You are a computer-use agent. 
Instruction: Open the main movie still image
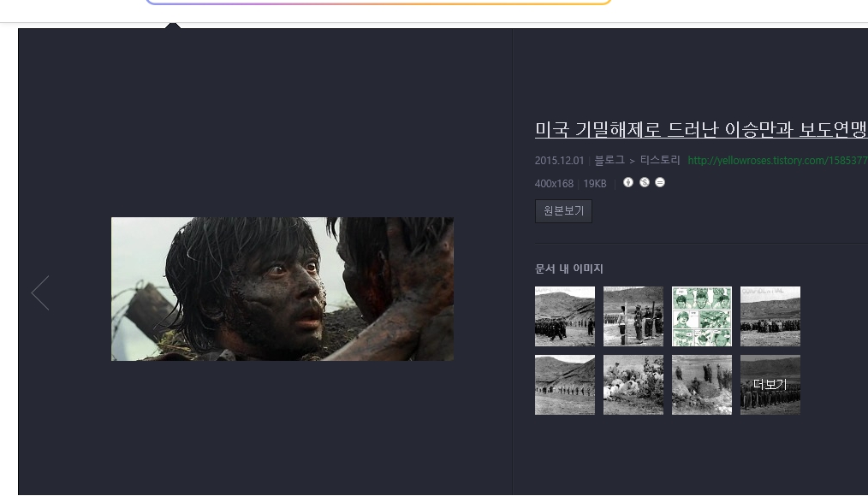click(x=282, y=289)
